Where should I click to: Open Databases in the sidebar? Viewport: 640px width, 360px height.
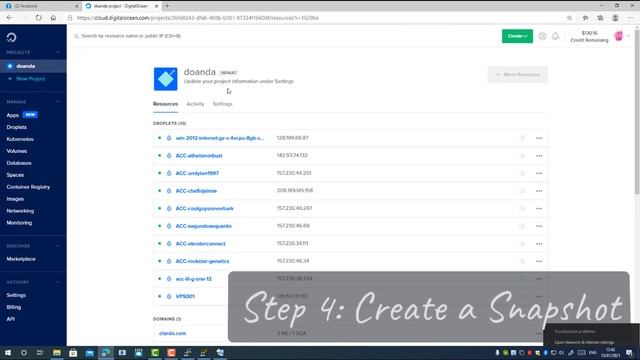[19, 163]
